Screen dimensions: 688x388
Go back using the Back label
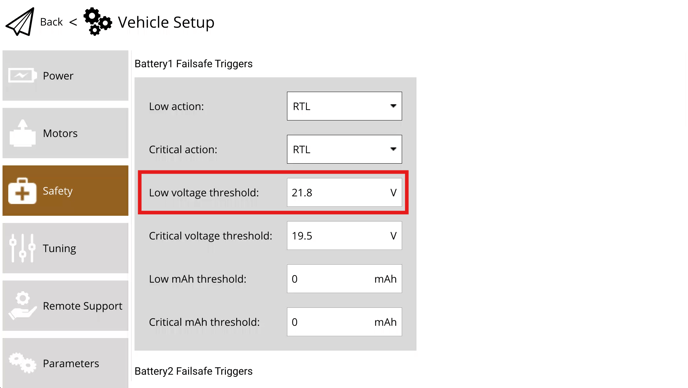[x=51, y=22]
